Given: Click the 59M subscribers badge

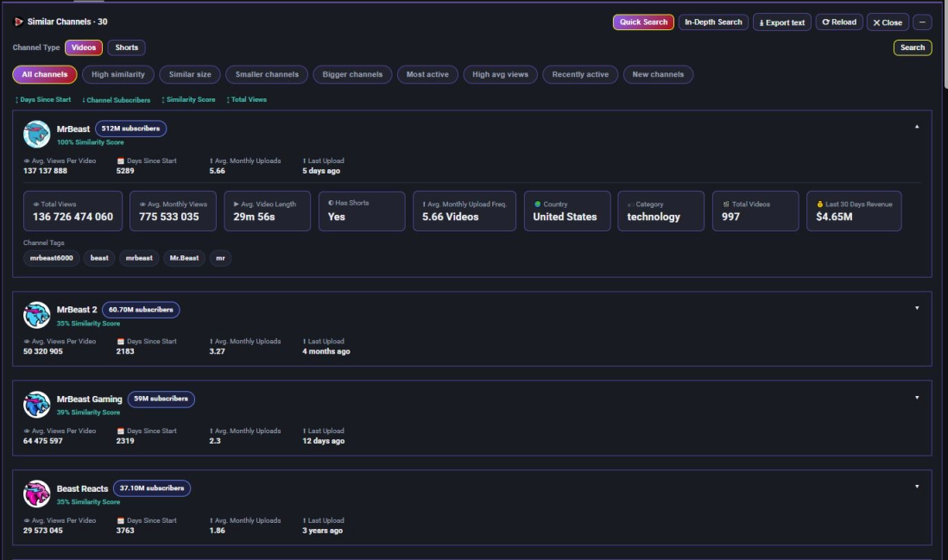Looking at the screenshot, I should (161, 399).
